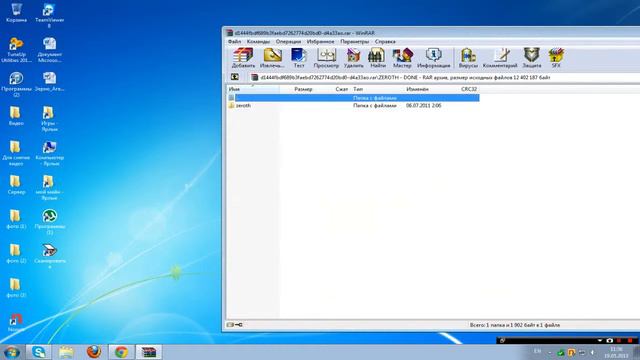Click the Защита (Protect) toolbar icon
The image size is (640, 360).
point(531,58)
